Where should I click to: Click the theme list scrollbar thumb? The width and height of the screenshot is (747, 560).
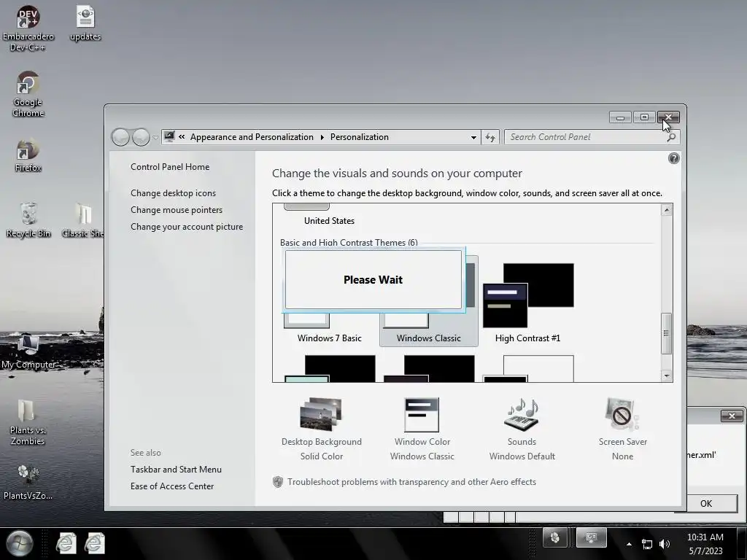[x=667, y=333]
